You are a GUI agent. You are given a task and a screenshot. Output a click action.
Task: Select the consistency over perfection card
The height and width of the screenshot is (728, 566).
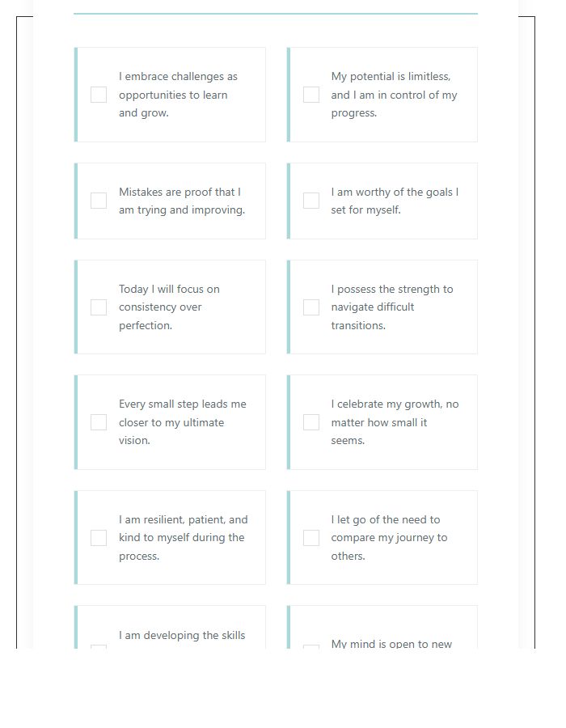coord(170,307)
